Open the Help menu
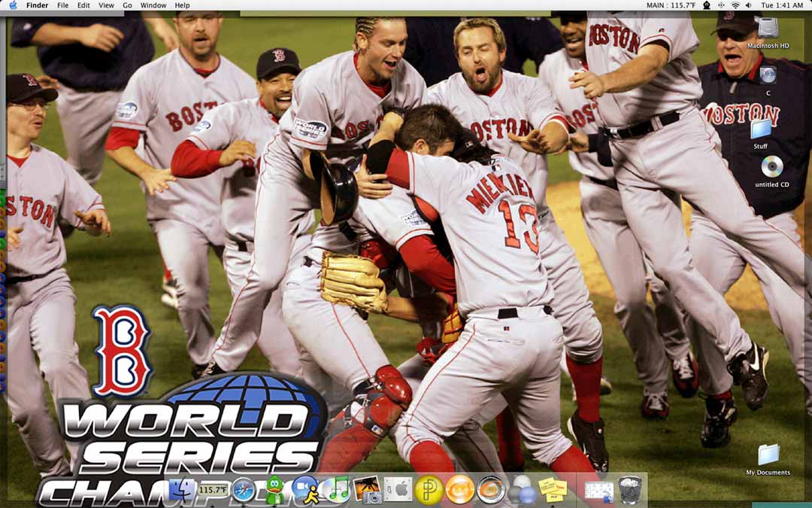 coord(182,5)
